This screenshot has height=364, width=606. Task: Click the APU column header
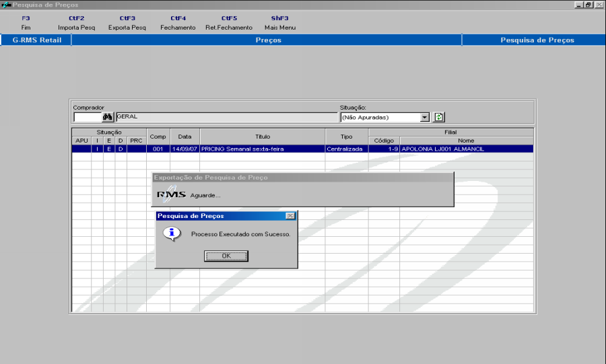(x=81, y=141)
